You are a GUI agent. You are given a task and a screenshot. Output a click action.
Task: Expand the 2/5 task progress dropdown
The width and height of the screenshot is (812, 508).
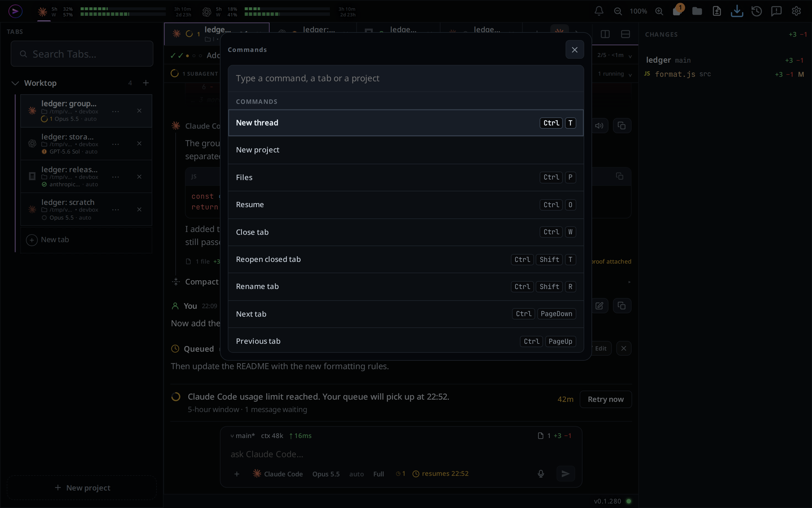pyautogui.click(x=630, y=56)
